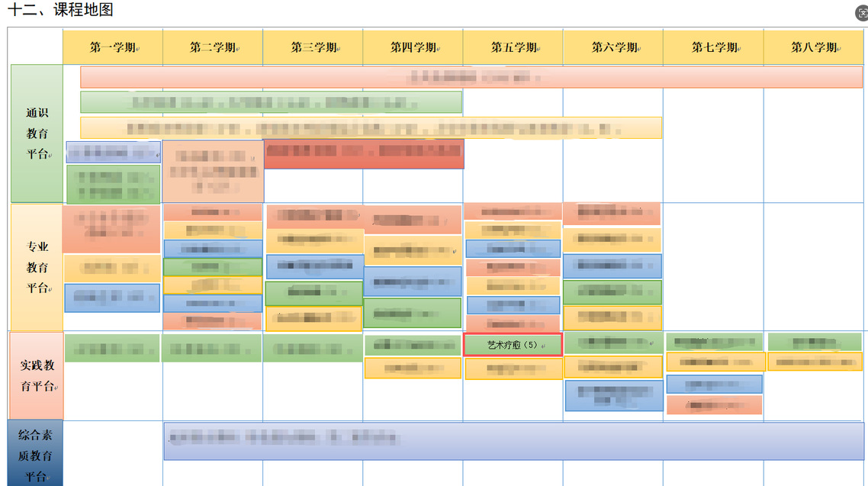
Task: Click the 专业教育平台 row label
Action: [37, 267]
